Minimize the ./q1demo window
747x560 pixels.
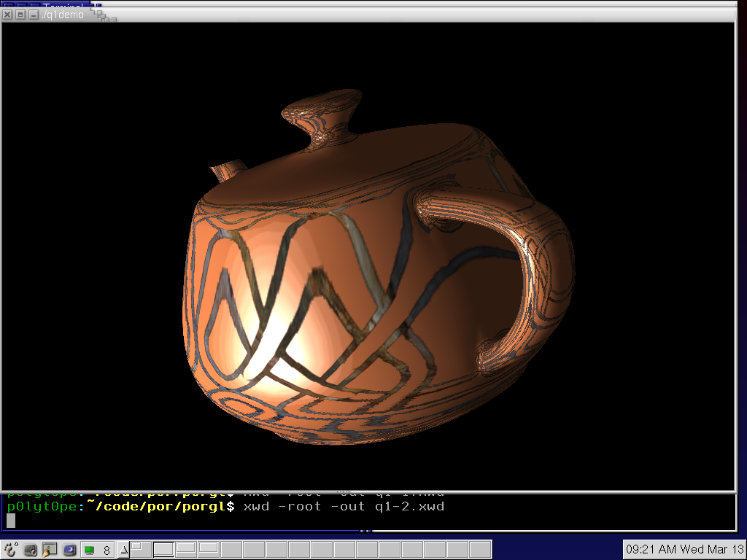33,15
